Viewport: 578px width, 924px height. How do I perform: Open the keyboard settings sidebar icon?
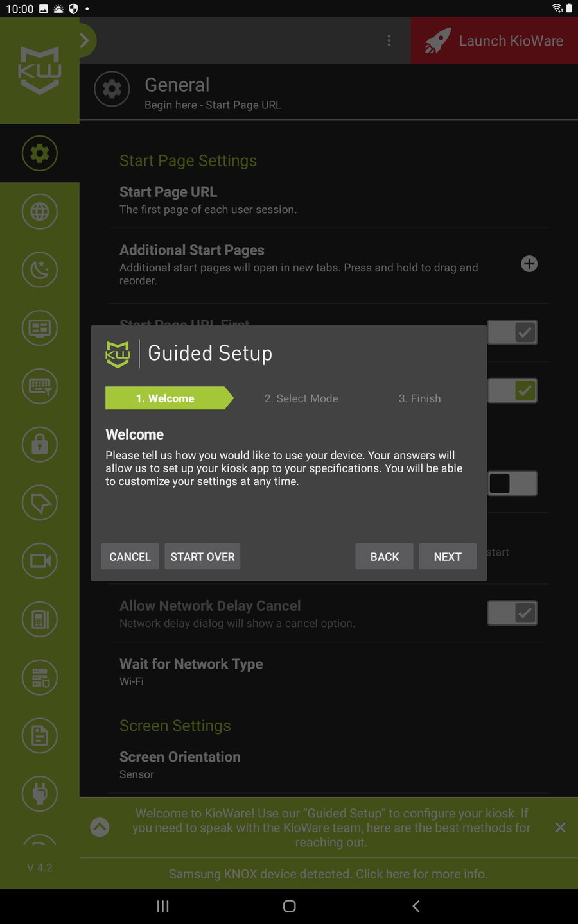40,386
